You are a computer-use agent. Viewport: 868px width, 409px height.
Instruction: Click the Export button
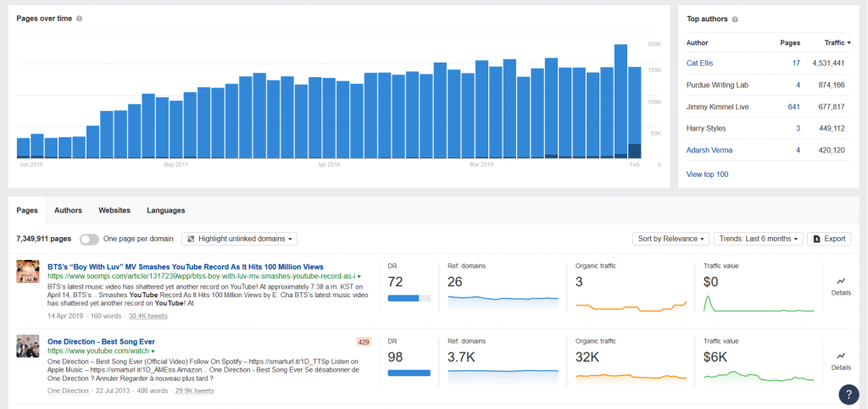[x=829, y=239]
